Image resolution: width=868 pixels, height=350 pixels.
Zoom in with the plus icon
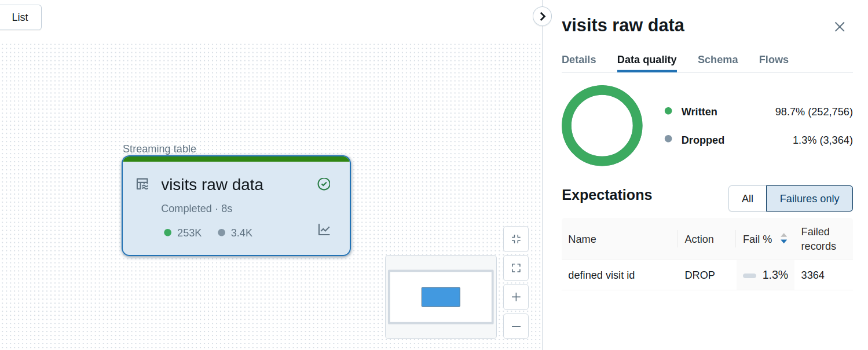(x=516, y=297)
